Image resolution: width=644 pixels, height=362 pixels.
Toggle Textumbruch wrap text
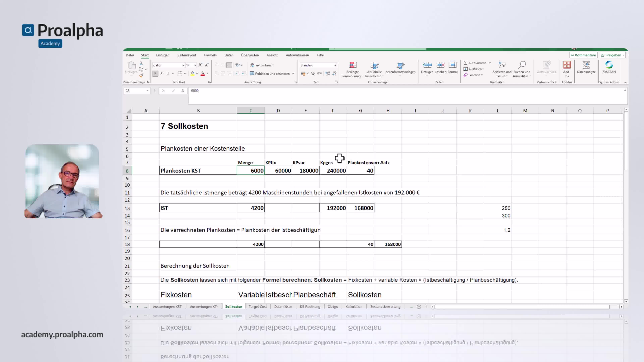pyautogui.click(x=261, y=65)
